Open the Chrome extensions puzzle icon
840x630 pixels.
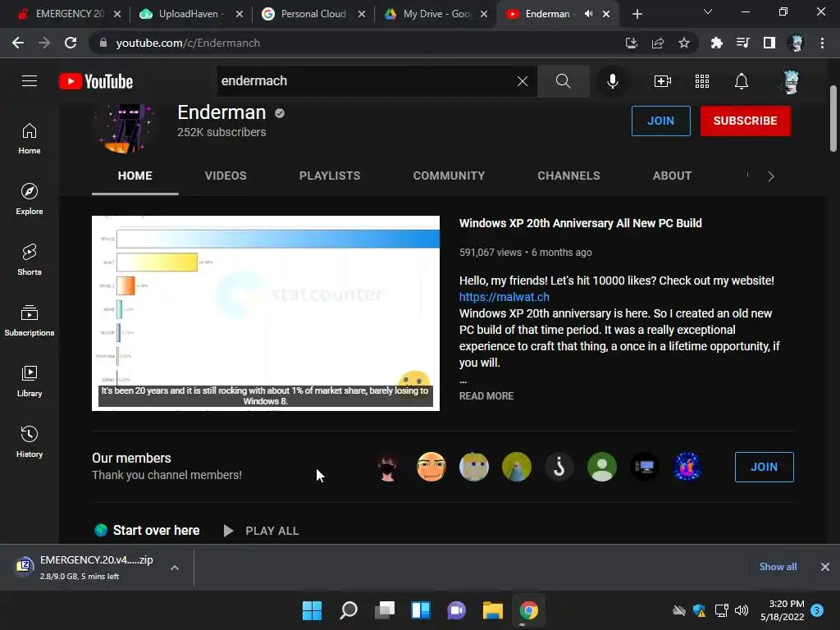pos(717,43)
